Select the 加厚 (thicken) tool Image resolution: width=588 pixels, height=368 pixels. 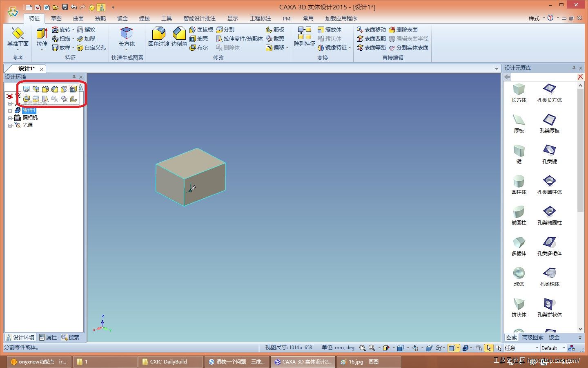pyautogui.click(x=86, y=38)
